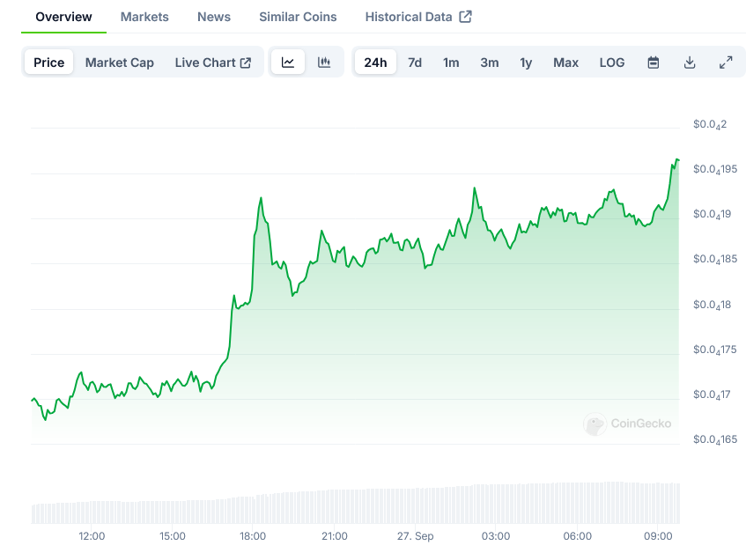Screen dimensions: 746x560
Task: Click the 03:00 time axis label
Action: click(496, 536)
